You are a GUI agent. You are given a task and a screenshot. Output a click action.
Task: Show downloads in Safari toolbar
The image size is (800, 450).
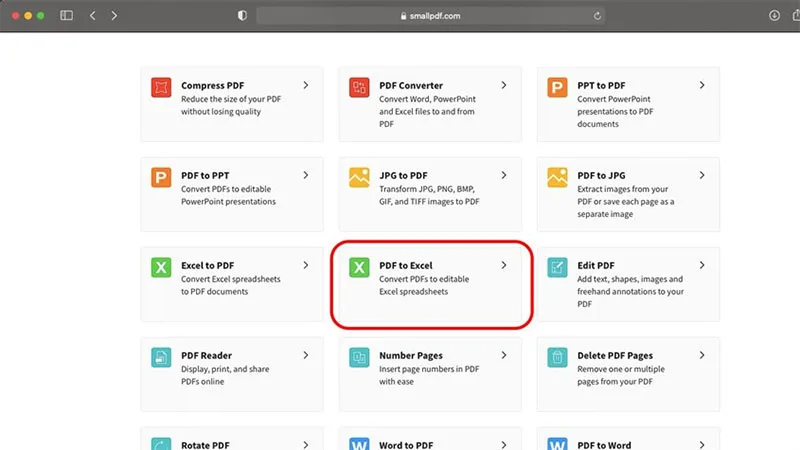(774, 15)
